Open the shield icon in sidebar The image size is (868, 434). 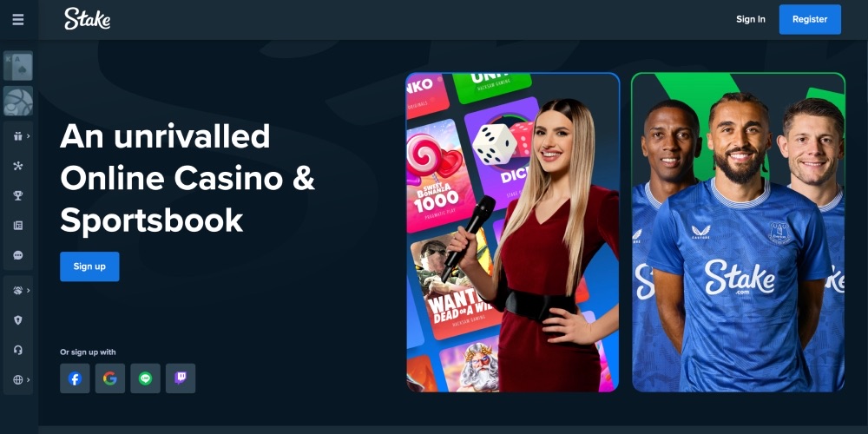pyautogui.click(x=18, y=320)
